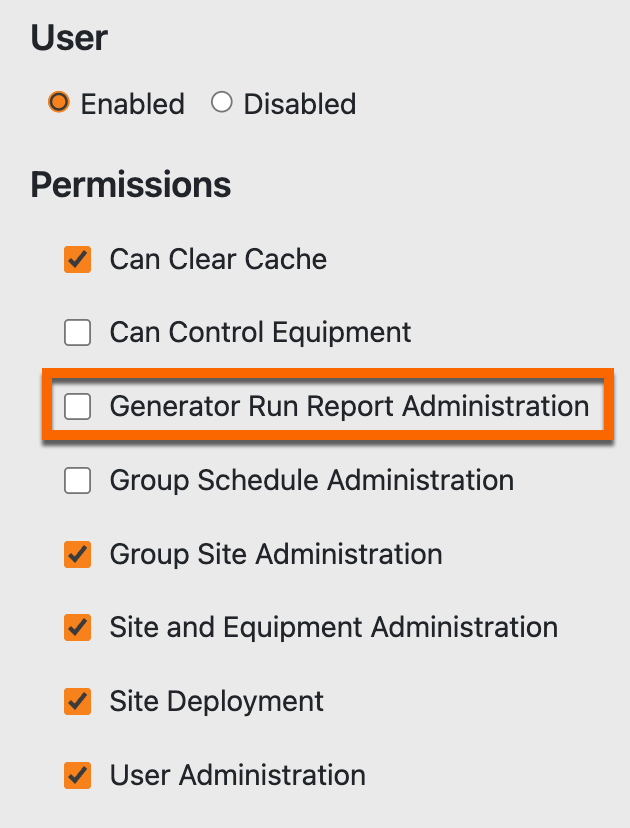Click the 'Site Deployment' label text
This screenshot has width=630, height=828.
(x=216, y=701)
